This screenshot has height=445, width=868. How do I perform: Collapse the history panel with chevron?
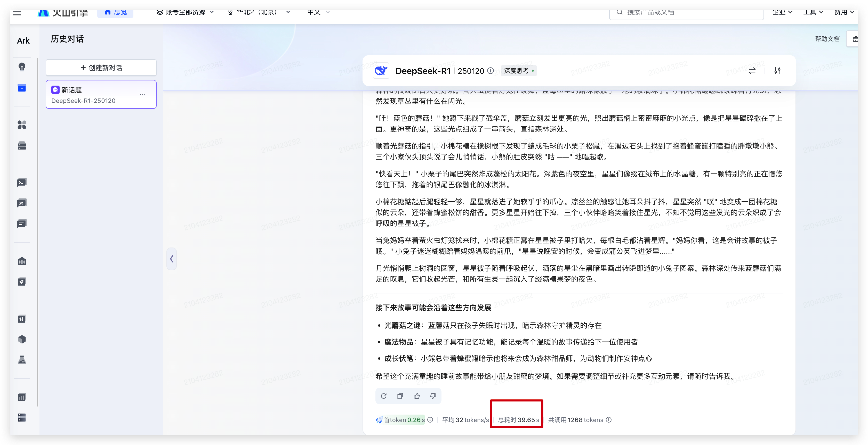(172, 259)
